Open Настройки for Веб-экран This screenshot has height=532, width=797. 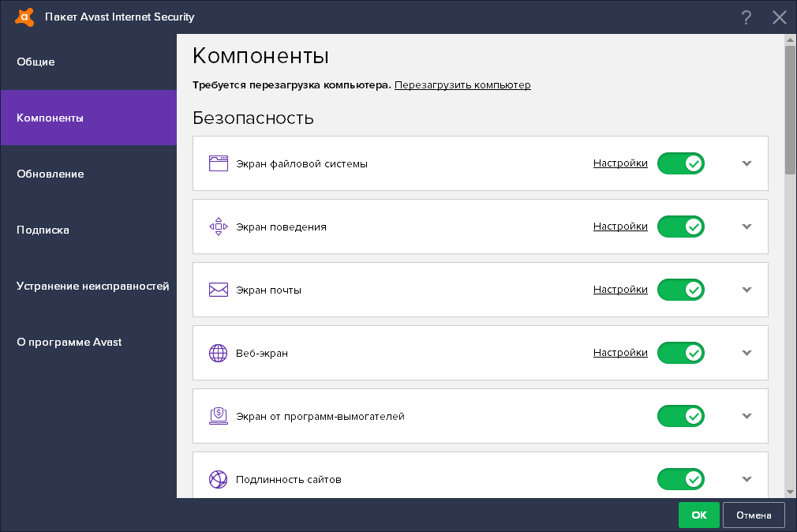point(620,353)
